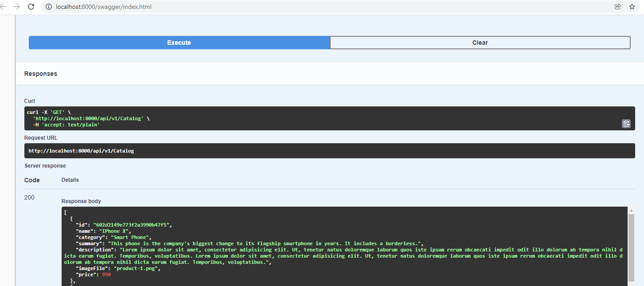Click the Responses section header
644x286 pixels.
41,74
